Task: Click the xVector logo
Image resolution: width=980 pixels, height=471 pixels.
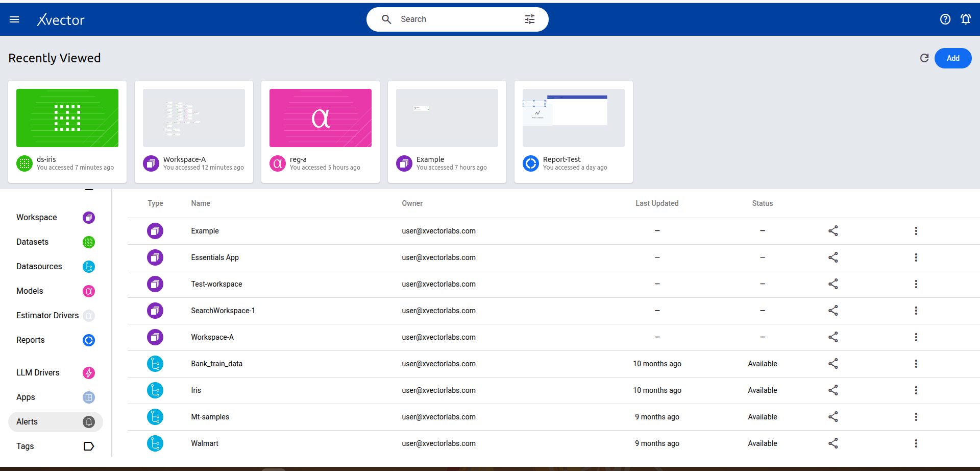Action: tap(61, 20)
